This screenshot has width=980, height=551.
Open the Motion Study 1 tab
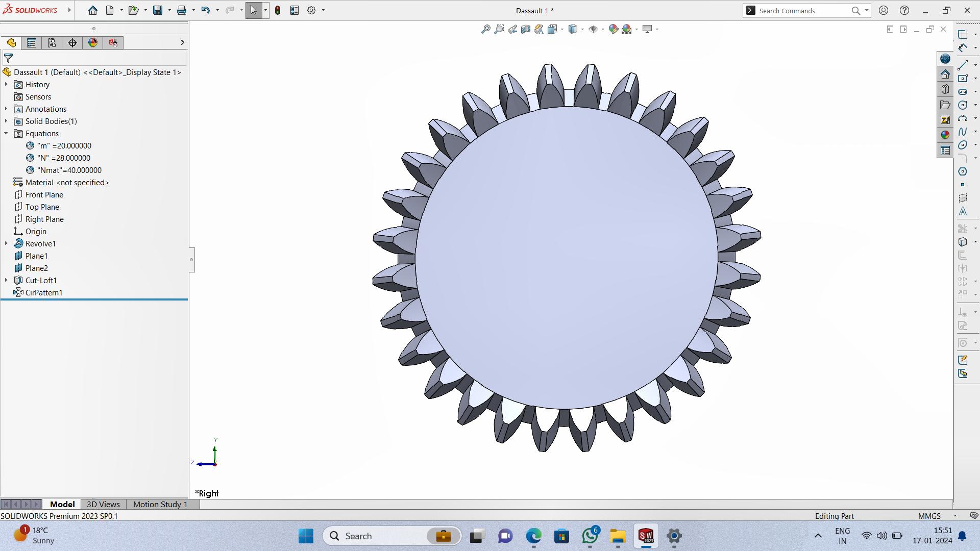[160, 504]
